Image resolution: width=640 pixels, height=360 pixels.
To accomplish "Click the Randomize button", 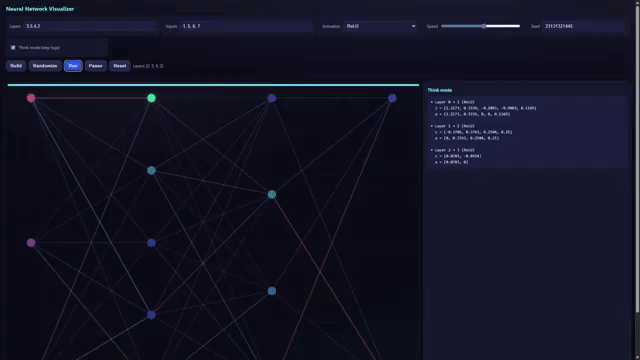I will 45,66.
